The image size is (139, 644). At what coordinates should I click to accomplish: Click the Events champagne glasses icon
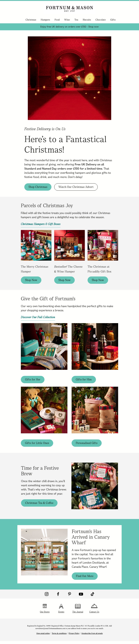(61, 606)
